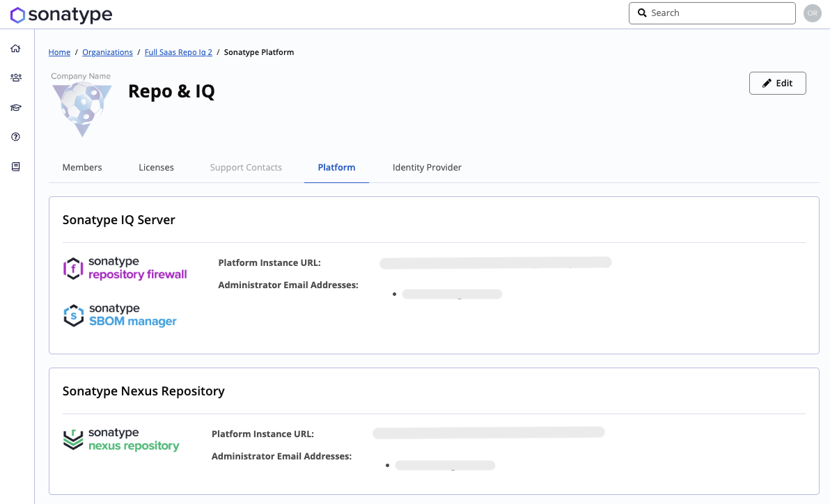Click Nexus Repository Platform Instance URL label
830x504 pixels.
pyautogui.click(x=263, y=434)
